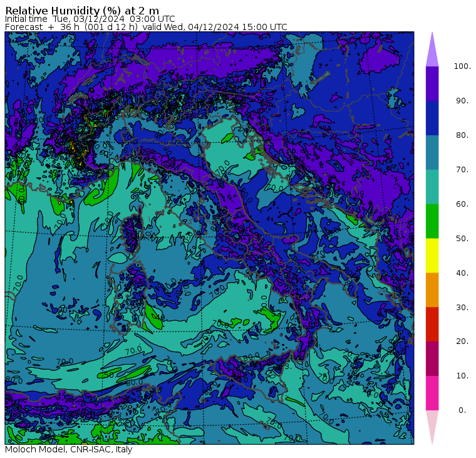476x458 pixels.
Task: Click the '10.' legend label
Action: (x=462, y=376)
